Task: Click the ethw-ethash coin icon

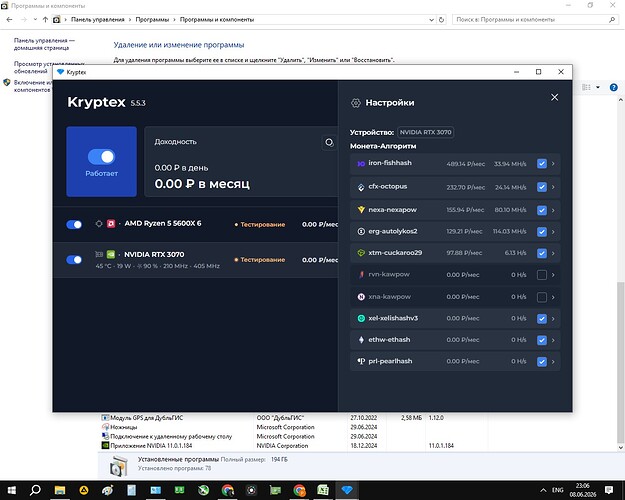Action: pyautogui.click(x=361, y=340)
